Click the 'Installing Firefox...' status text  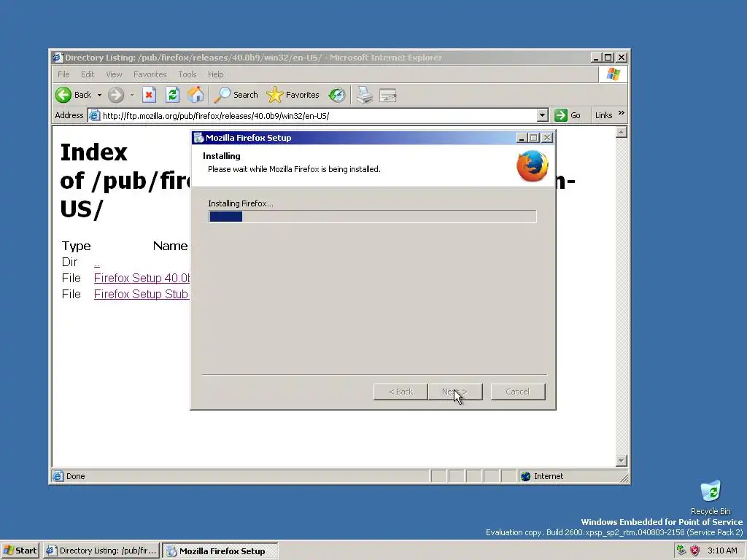(241, 203)
